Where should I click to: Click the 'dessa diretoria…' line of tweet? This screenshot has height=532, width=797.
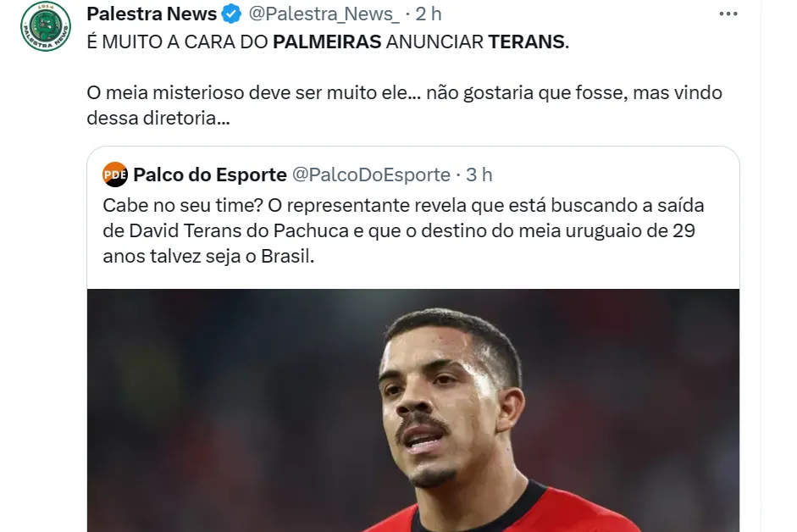pyautogui.click(x=158, y=118)
